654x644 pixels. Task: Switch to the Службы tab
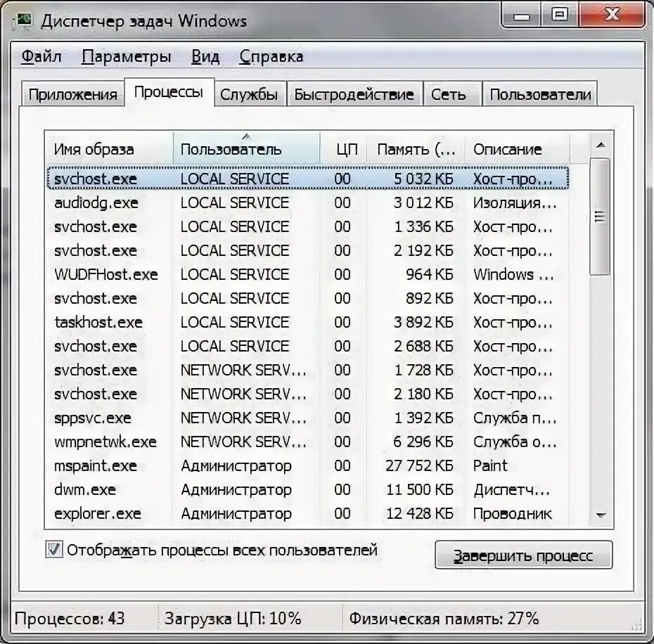click(x=249, y=95)
